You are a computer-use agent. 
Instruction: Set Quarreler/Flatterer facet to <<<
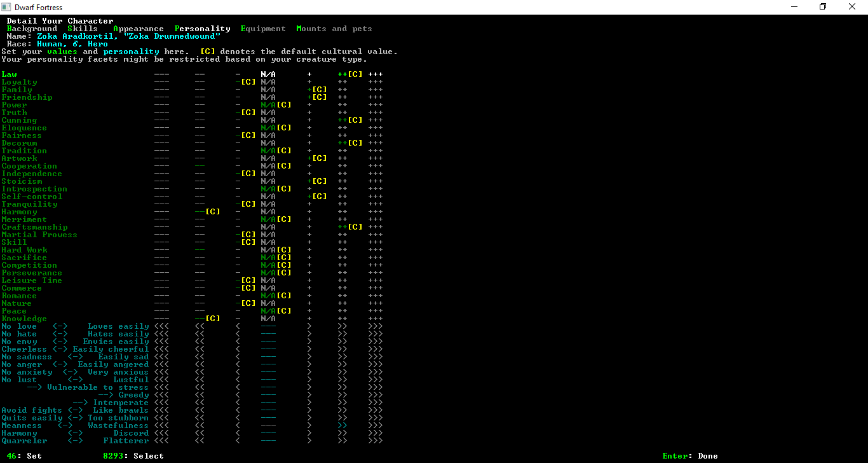pos(161,441)
